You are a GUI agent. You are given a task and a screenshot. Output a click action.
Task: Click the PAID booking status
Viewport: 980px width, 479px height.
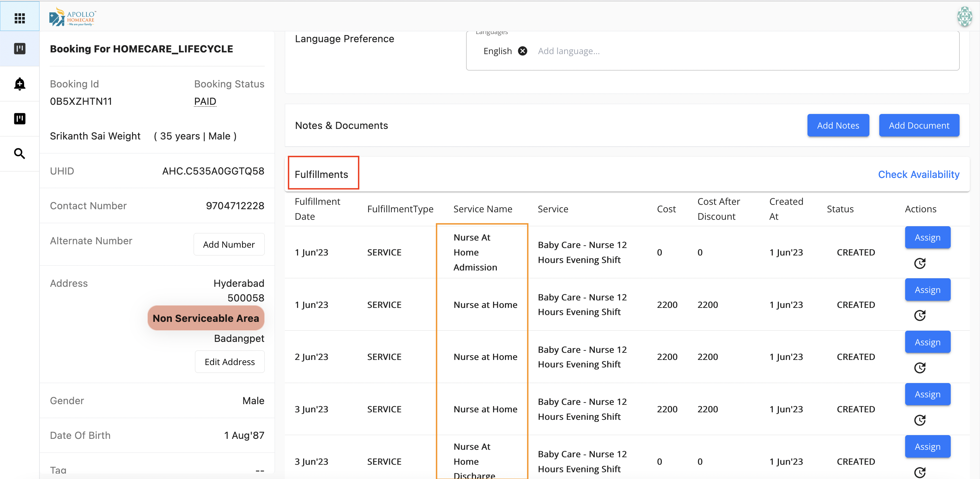pos(205,102)
